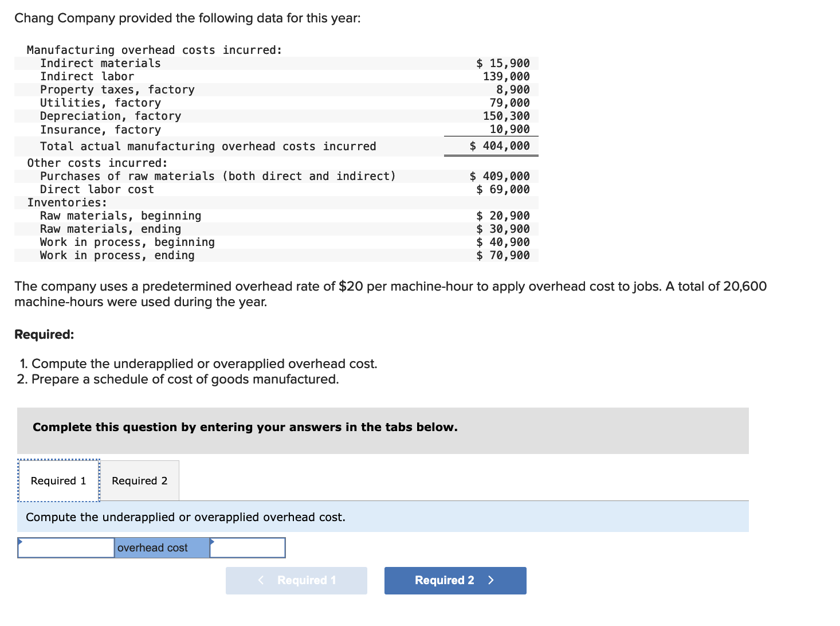The image size is (840, 626).
Task: Select the answer field right of overhead cost
Action: (248, 547)
